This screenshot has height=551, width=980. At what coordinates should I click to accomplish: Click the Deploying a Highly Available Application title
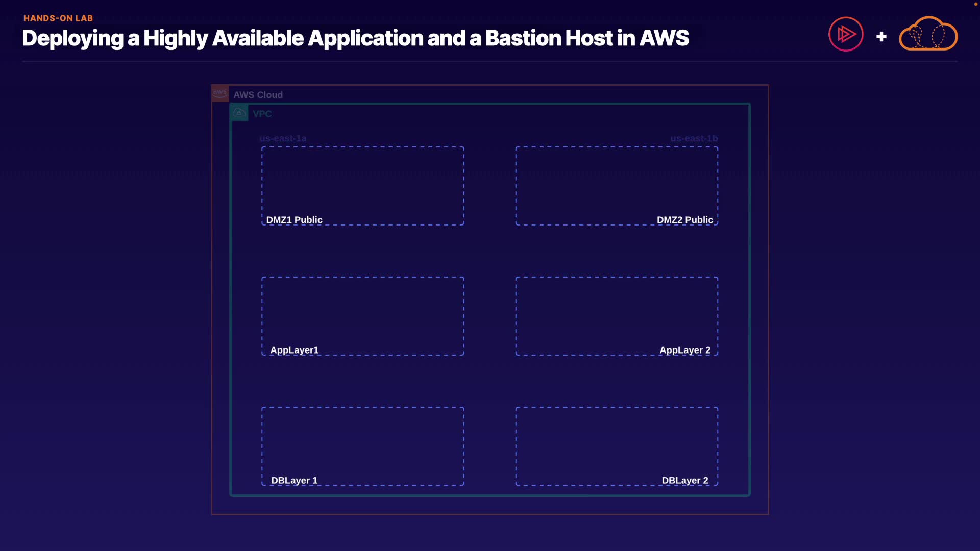coord(355,38)
